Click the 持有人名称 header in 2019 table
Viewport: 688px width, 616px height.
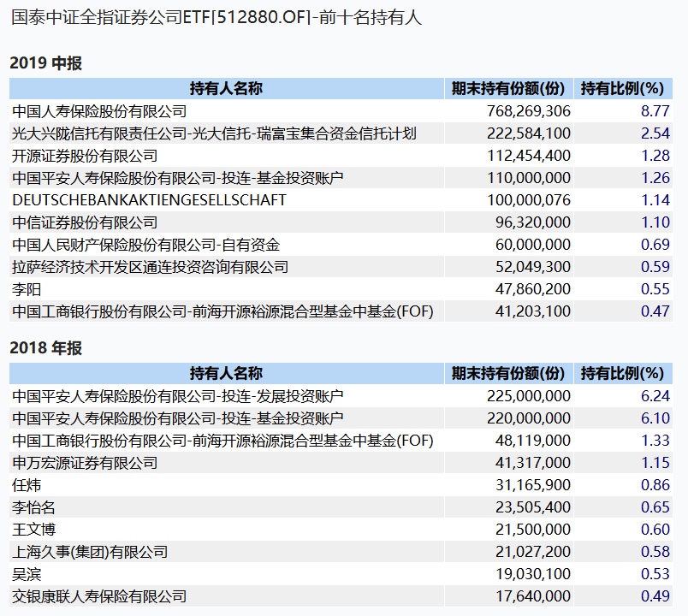pos(227,89)
